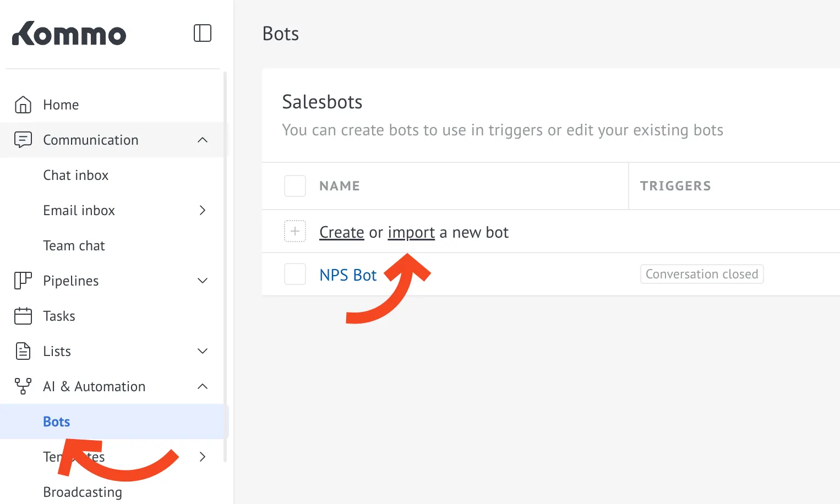Tick the select-all checkbox beside NAME
The height and width of the screenshot is (504, 840).
point(295,186)
